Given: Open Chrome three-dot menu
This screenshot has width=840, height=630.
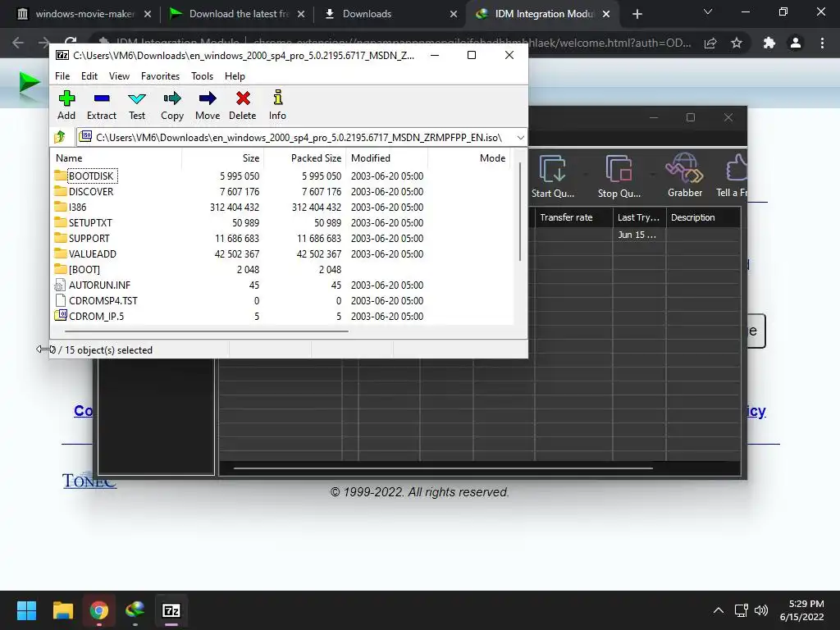Looking at the screenshot, I should click(822, 43).
